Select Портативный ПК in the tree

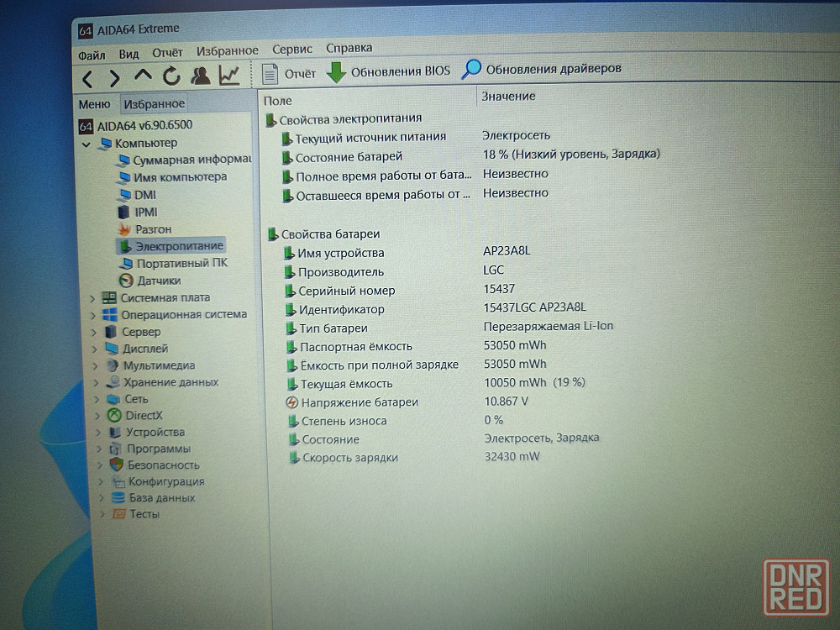click(x=174, y=263)
